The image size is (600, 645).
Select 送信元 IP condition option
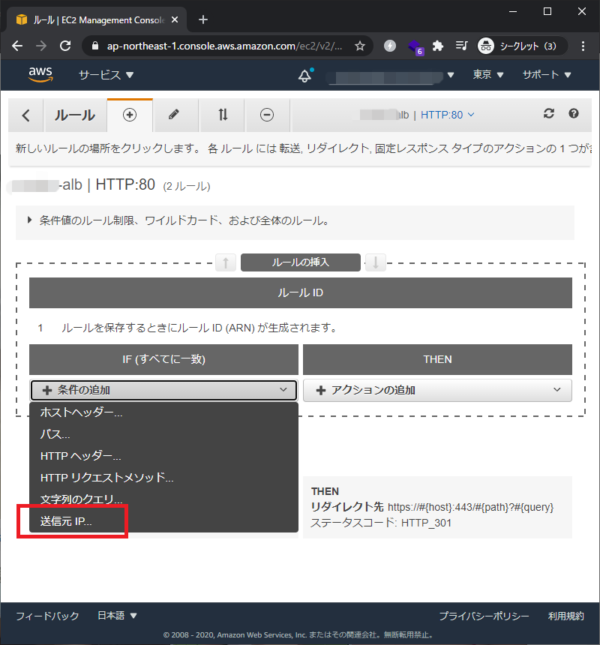click(164, 521)
